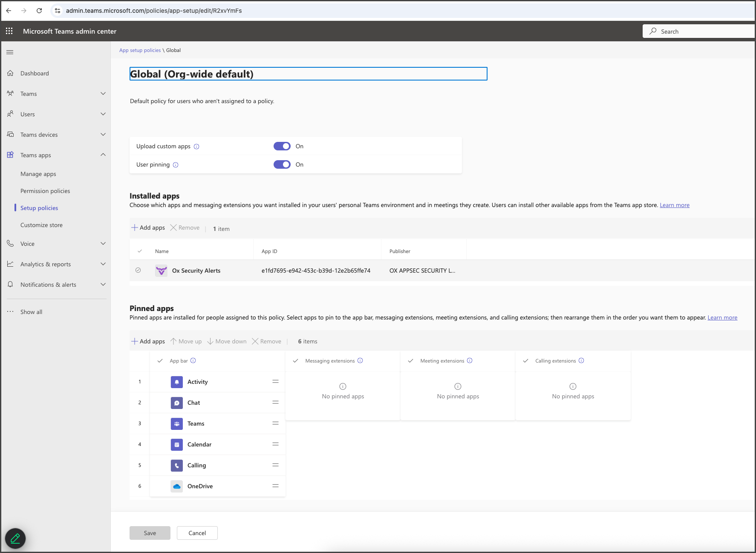Viewport: 756px width, 553px height.
Task: Disable the User pinning toggle
Action: tap(282, 164)
